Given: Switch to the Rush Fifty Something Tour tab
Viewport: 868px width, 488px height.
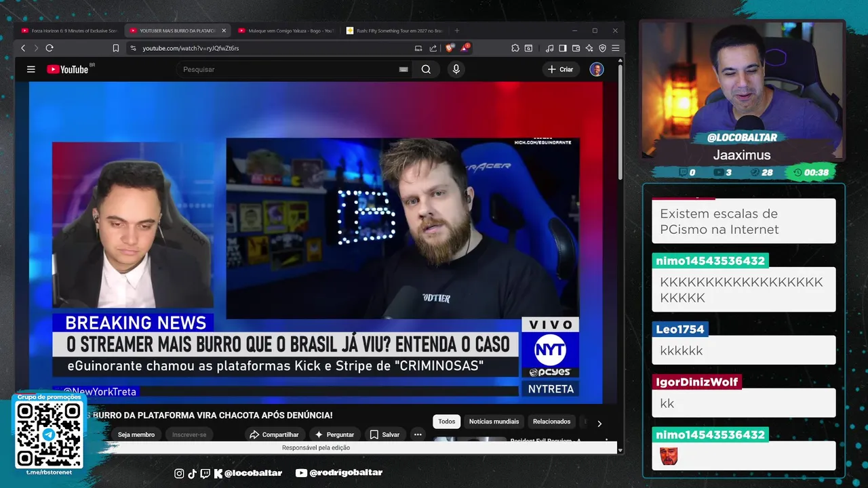Looking at the screenshot, I should (394, 30).
